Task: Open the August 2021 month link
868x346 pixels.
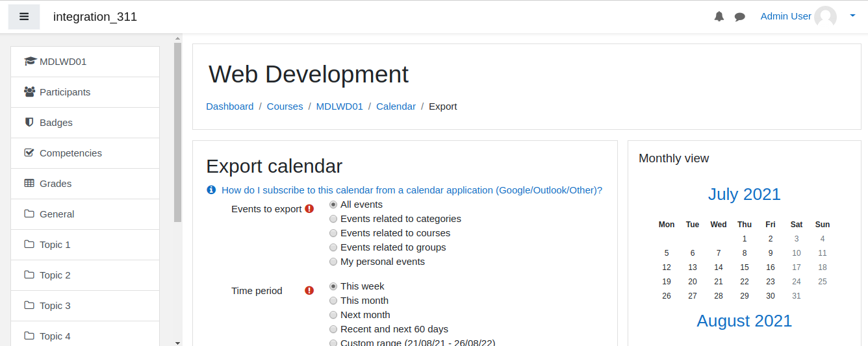Action: [745, 321]
